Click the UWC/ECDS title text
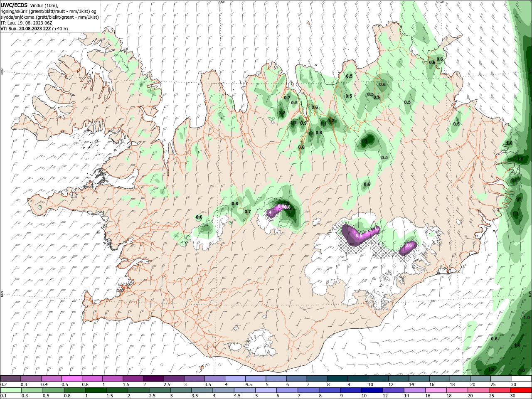This screenshot has width=532, height=399. (15, 5)
